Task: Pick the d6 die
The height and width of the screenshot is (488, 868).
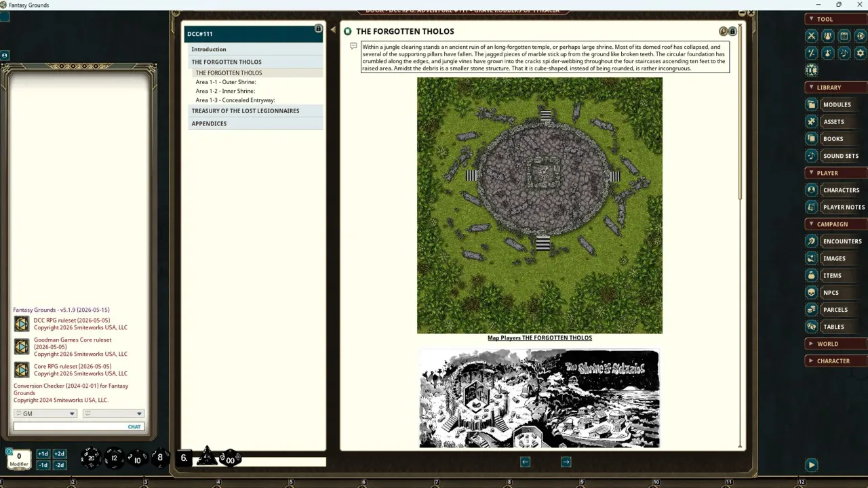Action: pyautogui.click(x=184, y=457)
